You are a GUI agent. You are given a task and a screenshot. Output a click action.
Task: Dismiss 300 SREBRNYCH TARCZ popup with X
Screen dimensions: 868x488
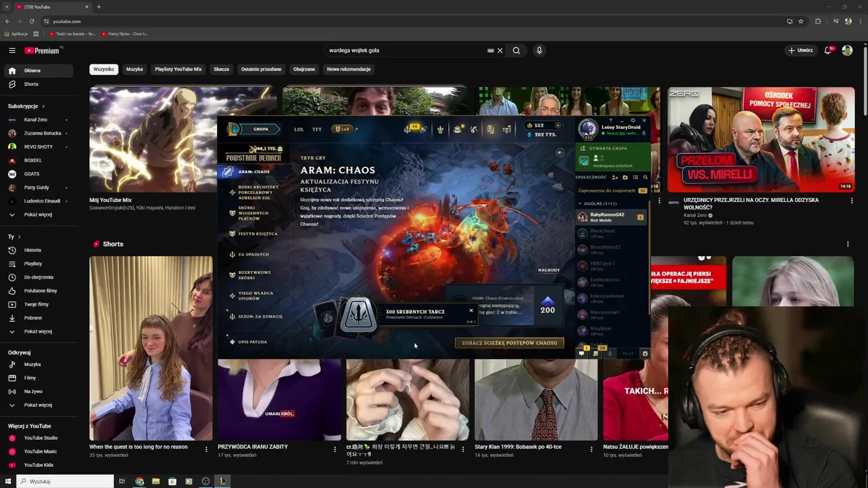click(x=471, y=311)
